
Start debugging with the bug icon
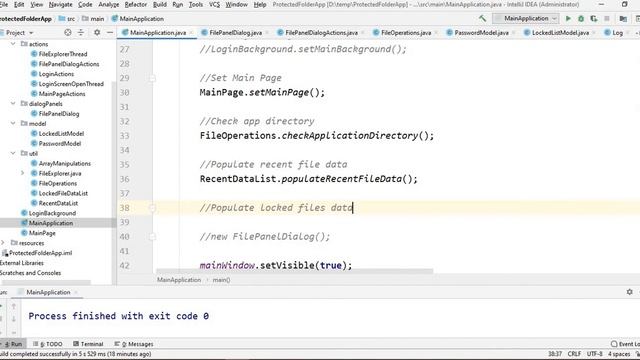coord(581,18)
